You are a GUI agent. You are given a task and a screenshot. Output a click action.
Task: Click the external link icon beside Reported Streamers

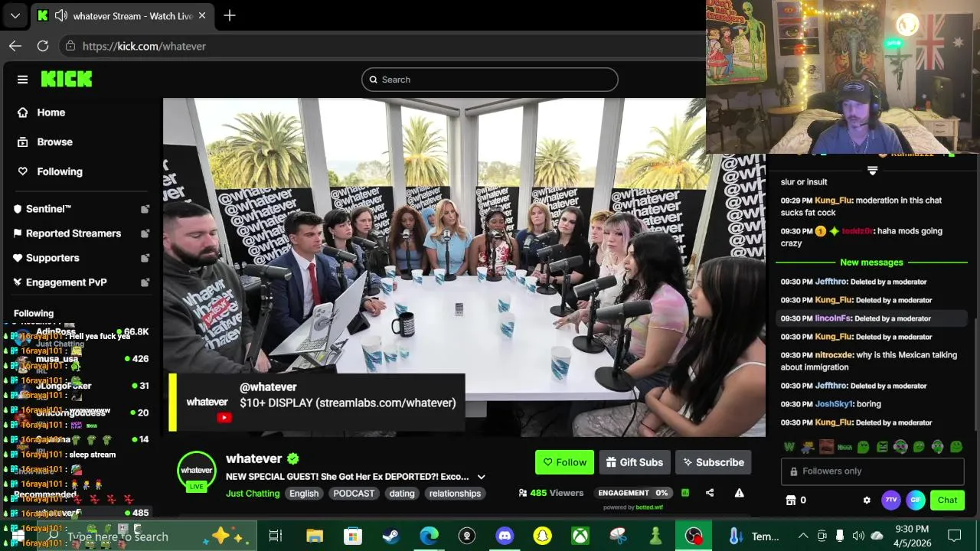[145, 233]
